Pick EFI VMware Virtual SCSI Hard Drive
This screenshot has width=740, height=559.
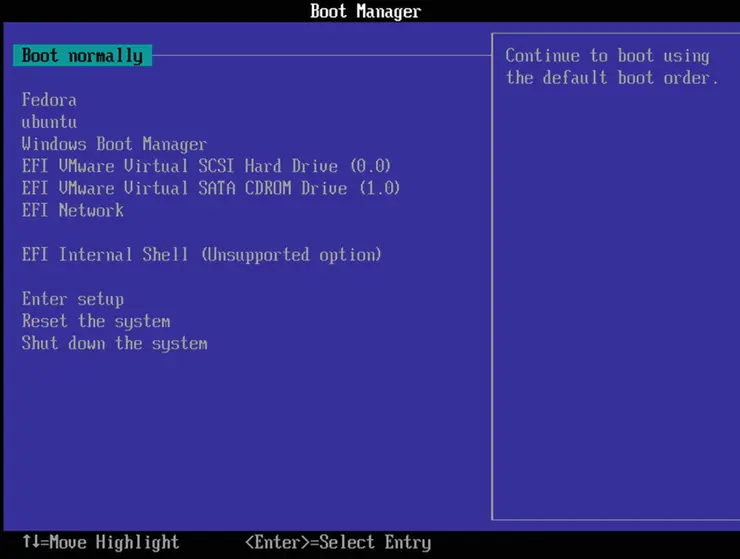point(206,166)
